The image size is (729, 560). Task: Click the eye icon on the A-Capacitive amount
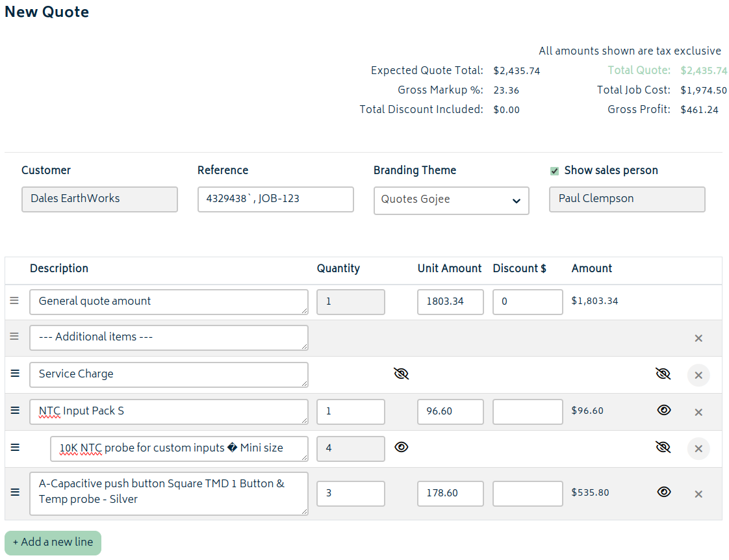click(663, 492)
